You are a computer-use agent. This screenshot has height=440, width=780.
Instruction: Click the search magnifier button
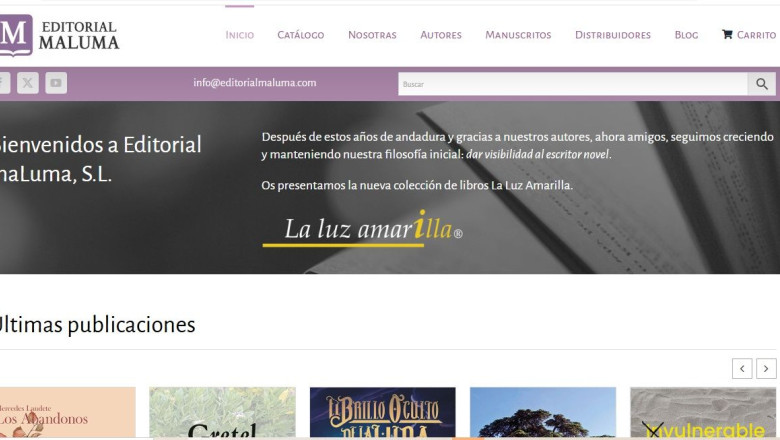(762, 84)
